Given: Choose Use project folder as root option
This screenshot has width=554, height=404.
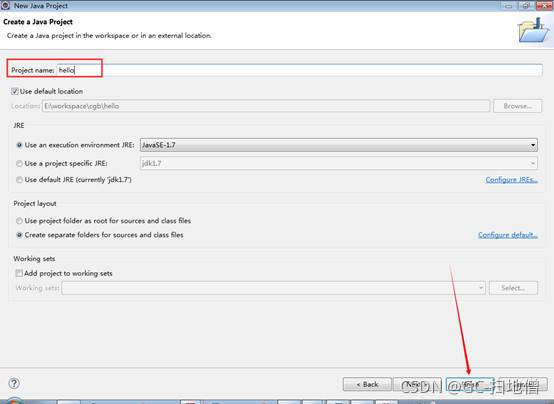Looking at the screenshot, I should 19,221.
